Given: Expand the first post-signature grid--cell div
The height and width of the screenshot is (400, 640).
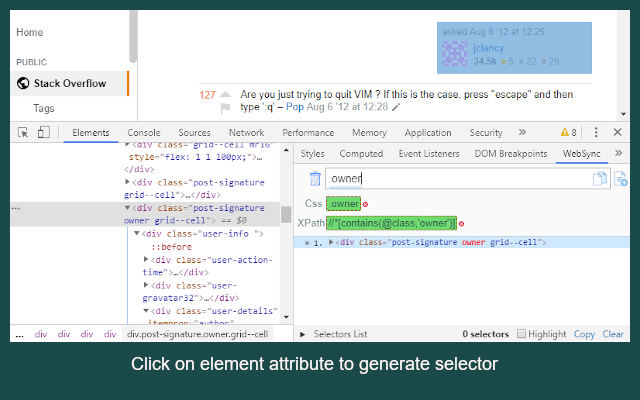Looking at the screenshot, I should tap(127, 182).
